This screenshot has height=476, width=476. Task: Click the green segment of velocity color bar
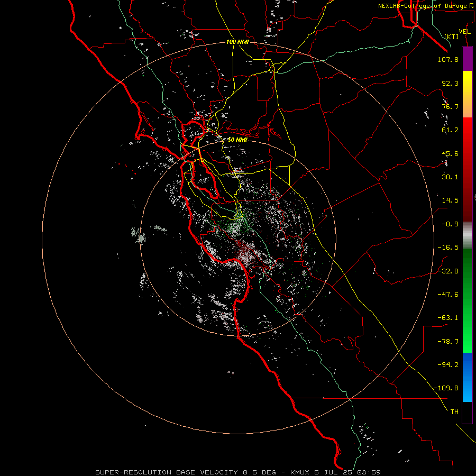[x=467, y=300]
